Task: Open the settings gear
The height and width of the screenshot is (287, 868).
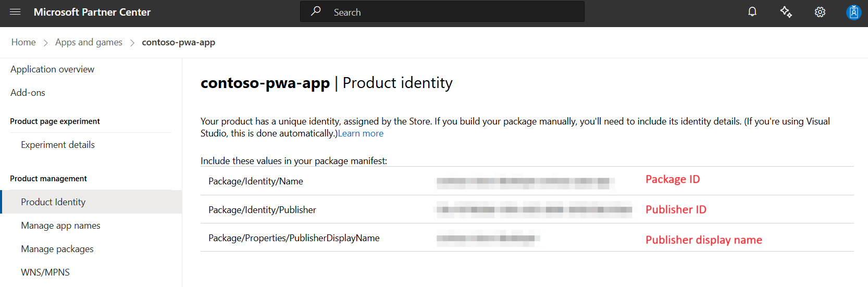Action: coord(820,12)
